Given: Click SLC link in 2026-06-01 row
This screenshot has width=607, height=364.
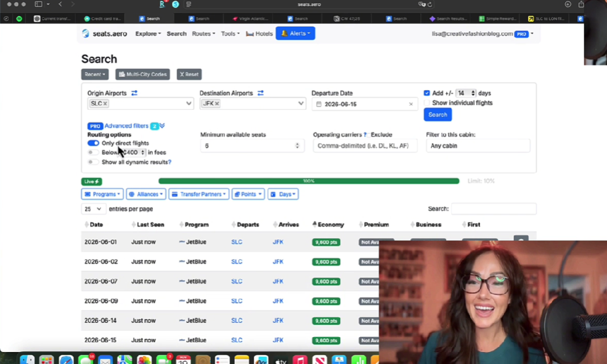Looking at the screenshot, I should [x=237, y=242].
